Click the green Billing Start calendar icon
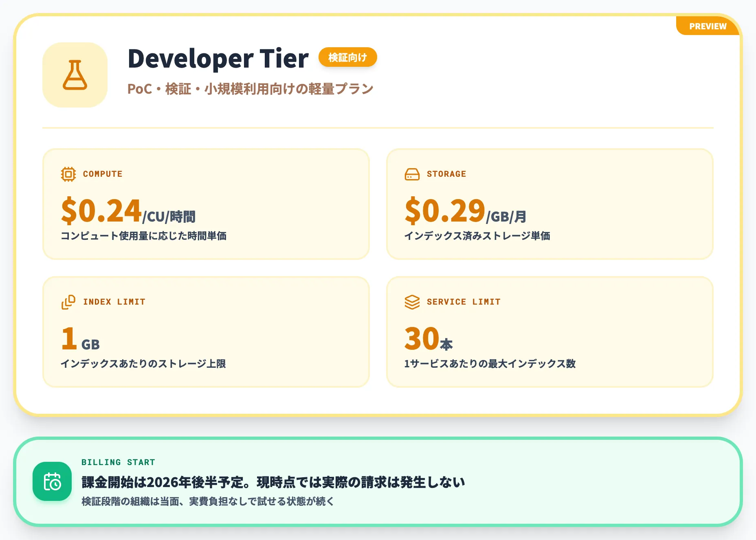The height and width of the screenshot is (540, 756). pyautogui.click(x=52, y=481)
